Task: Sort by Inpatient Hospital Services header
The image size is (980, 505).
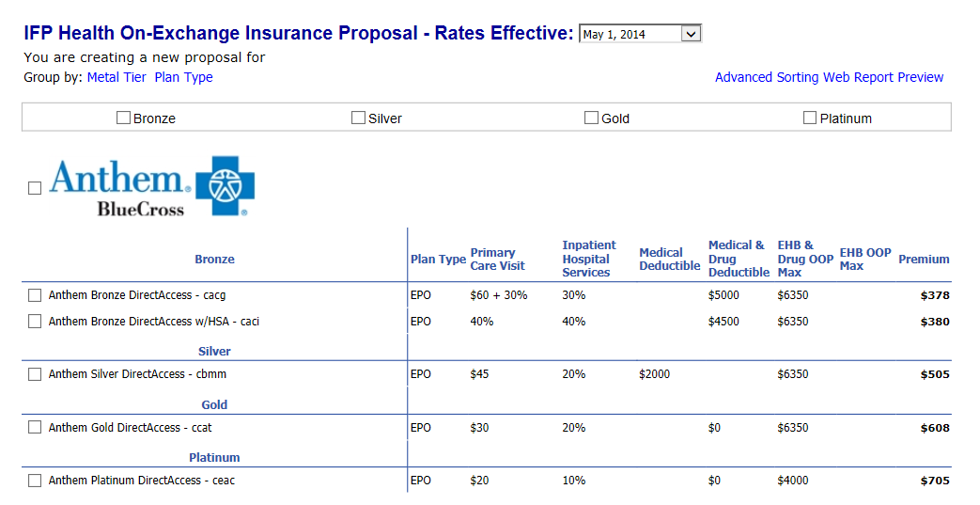Action: point(589,259)
